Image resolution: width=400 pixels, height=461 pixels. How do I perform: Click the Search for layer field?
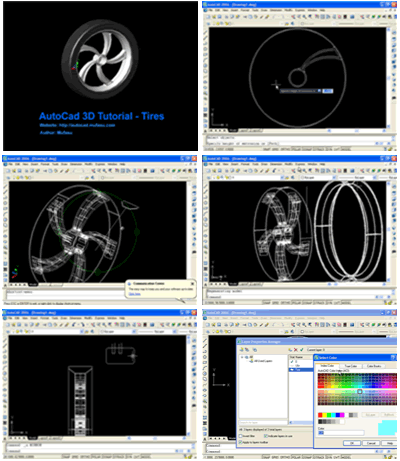point(263,422)
